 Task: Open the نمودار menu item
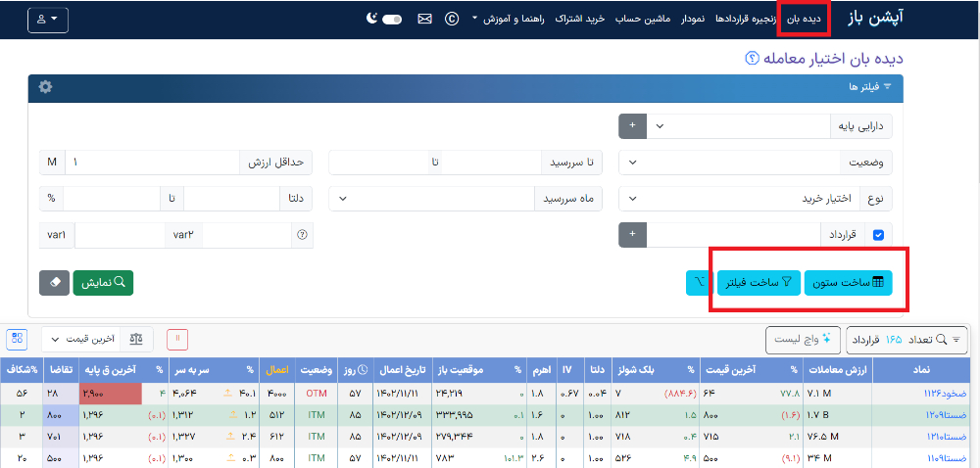tap(693, 19)
